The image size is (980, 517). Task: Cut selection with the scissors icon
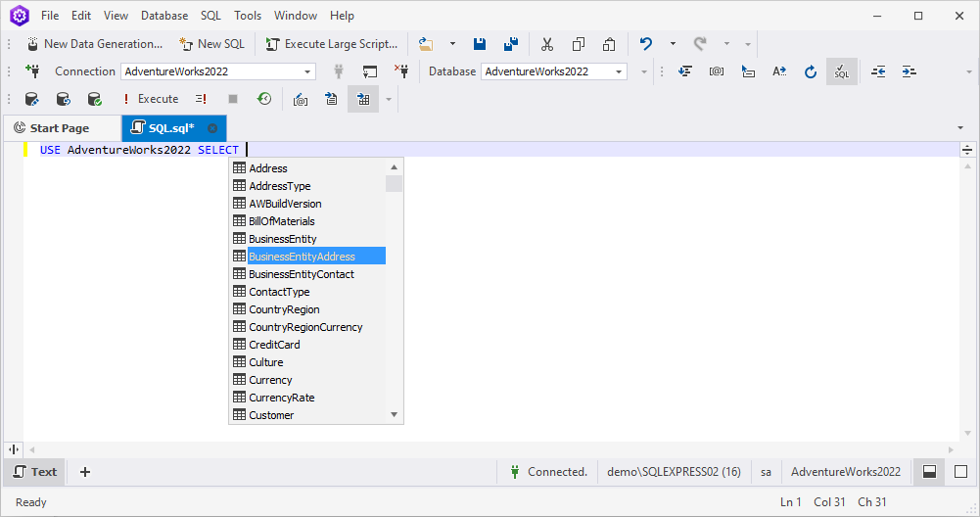tap(547, 44)
